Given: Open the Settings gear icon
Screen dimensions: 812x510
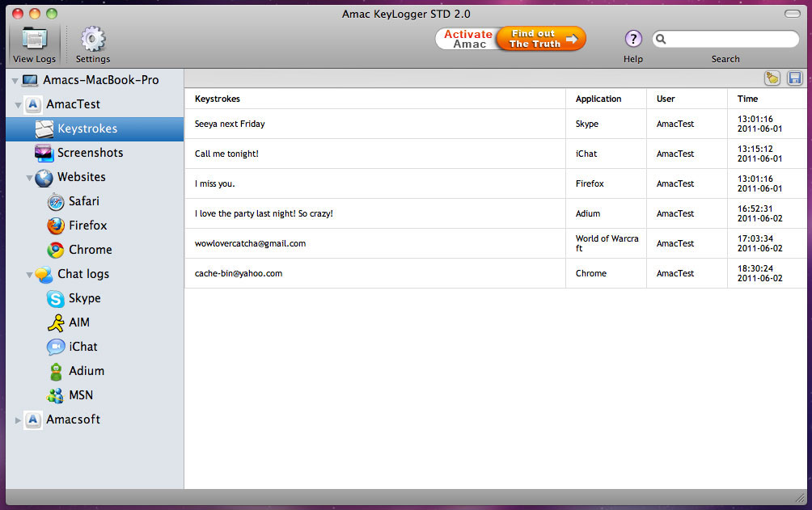Looking at the screenshot, I should (x=93, y=39).
